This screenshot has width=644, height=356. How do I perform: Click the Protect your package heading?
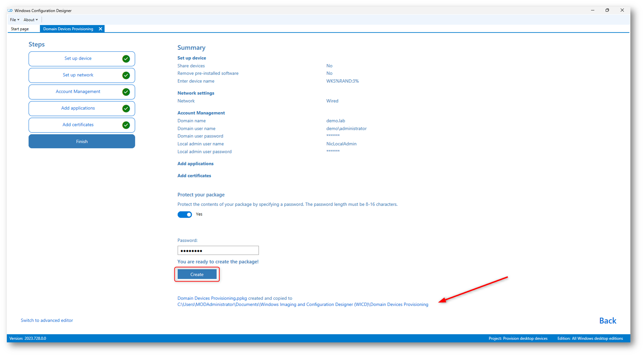point(201,195)
